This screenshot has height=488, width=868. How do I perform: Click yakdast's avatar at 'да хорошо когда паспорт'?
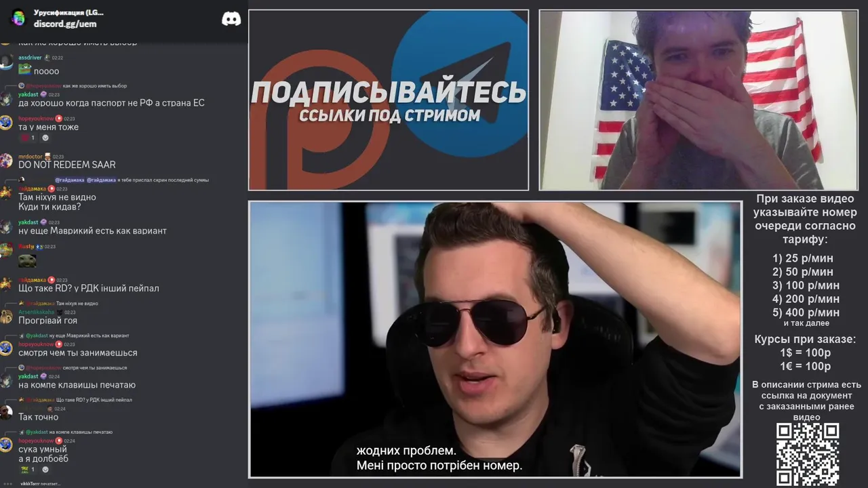click(6, 99)
